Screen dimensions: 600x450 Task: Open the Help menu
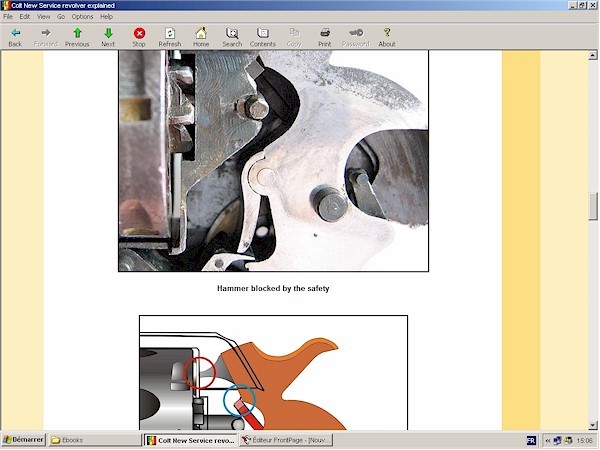[106, 16]
